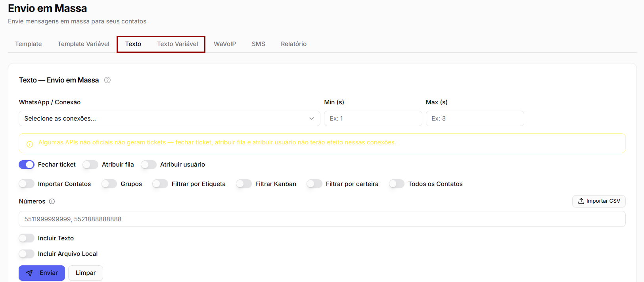The height and width of the screenshot is (282, 644).
Task: Click the chevron arrow of connections dropdown
Action: click(x=312, y=119)
